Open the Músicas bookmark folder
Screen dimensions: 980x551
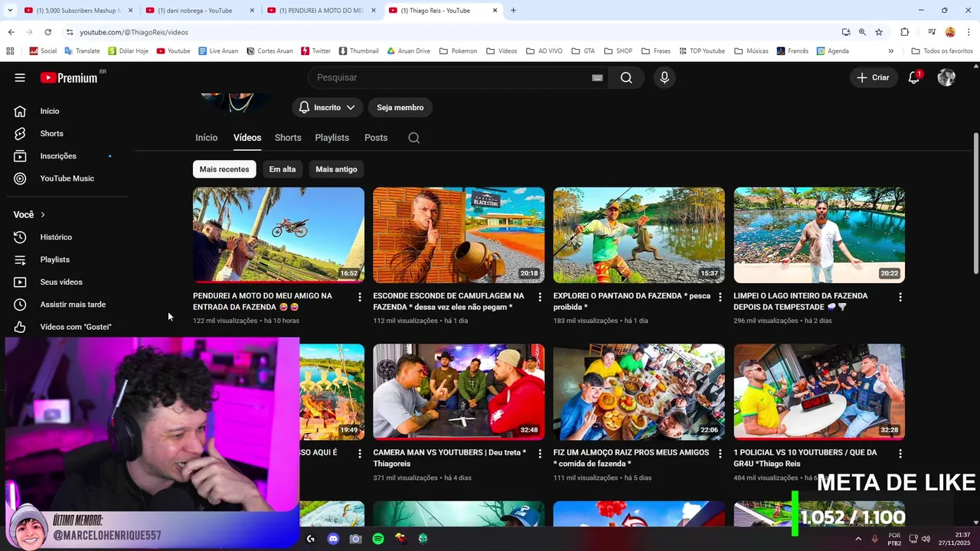tap(750, 51)
